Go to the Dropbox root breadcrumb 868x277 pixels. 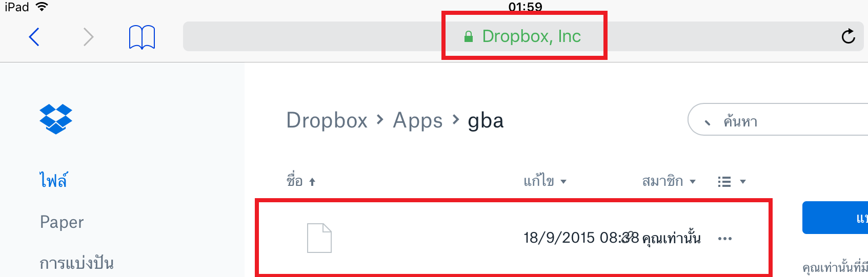tap(327, 120)
